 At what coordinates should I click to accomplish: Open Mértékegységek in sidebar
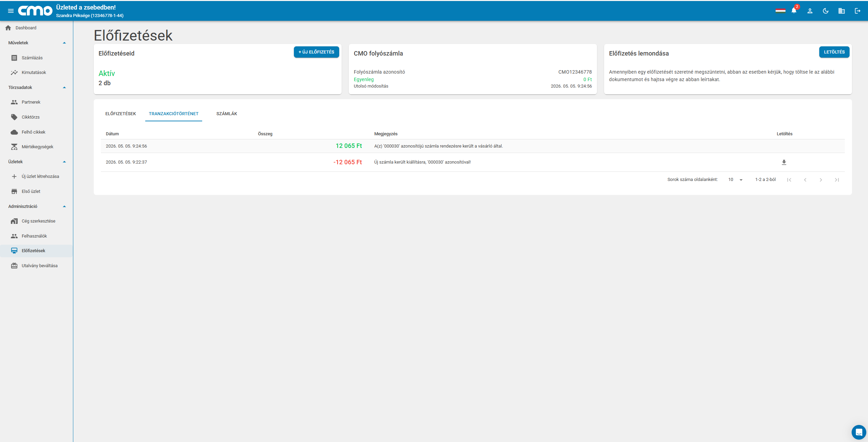pyautogui.click(x=36, y=147)
